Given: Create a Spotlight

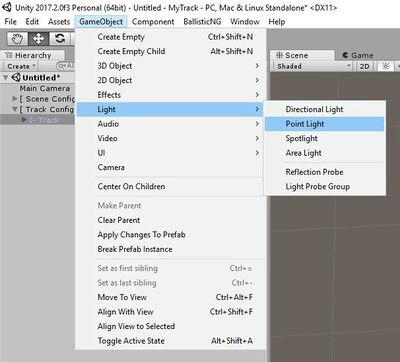Looking at the screenshot, I should [x=325, y=138].
